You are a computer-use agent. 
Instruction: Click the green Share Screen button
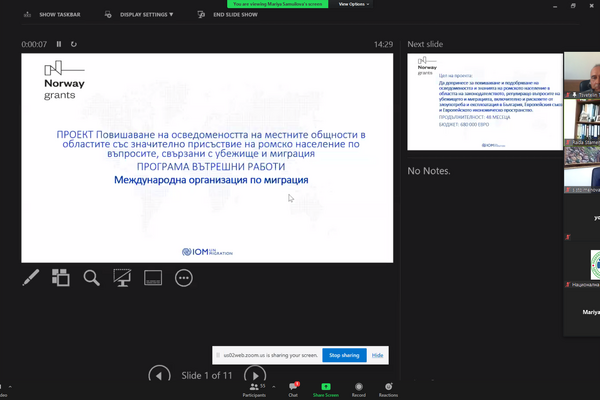[326, 390]
